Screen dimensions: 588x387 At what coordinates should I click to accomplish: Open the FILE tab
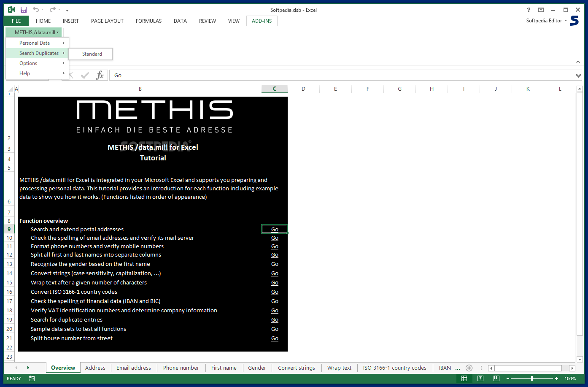(16, 21)
